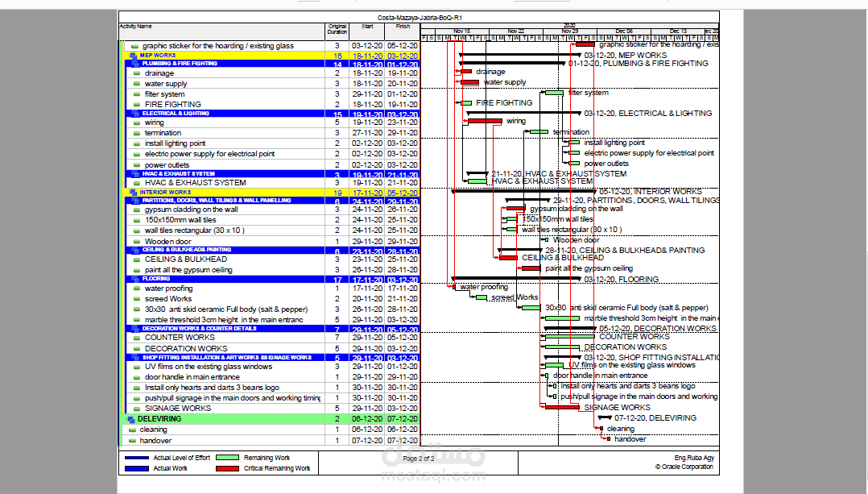Select the 'water proofing' activity name in table
The image size is (868, 494).
click(169, 289)
